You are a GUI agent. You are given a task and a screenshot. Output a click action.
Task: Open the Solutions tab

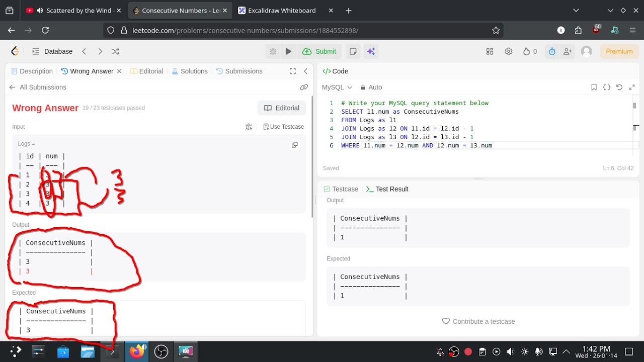click(x=190, y=71)
